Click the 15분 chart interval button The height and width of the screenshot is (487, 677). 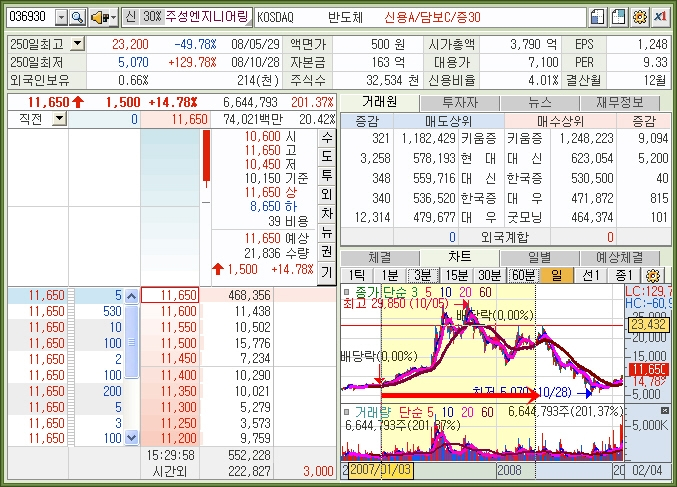click(456, 275)
